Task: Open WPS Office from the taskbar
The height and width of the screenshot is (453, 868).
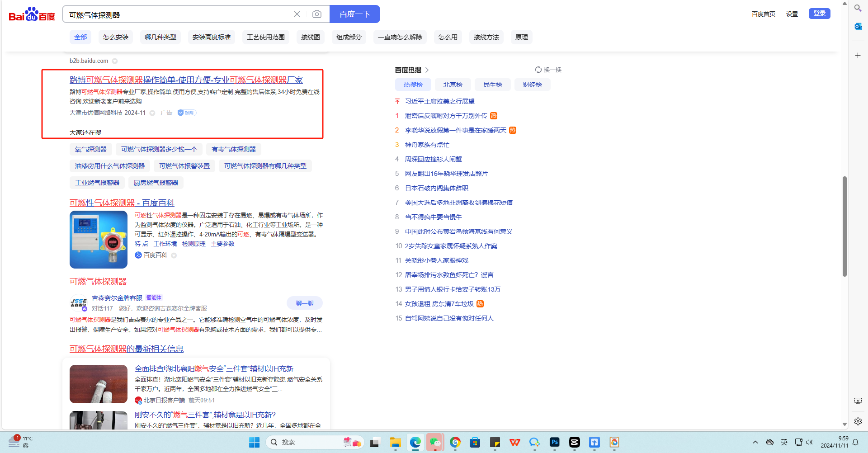Action: click(514, 442)
